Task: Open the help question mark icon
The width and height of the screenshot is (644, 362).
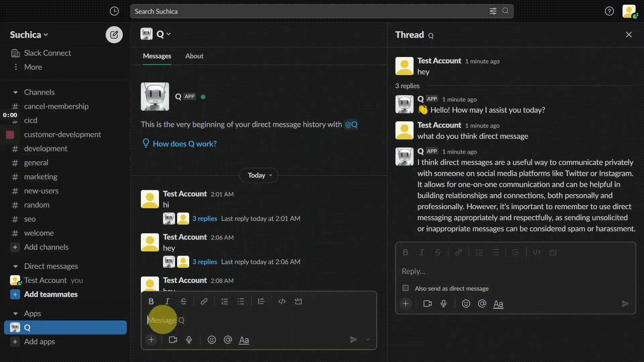Action: 609,11
